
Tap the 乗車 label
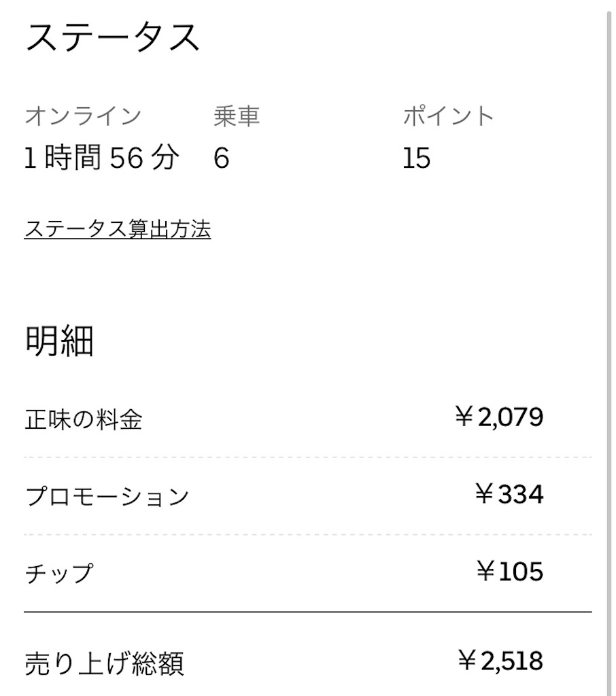click(237, 116)
